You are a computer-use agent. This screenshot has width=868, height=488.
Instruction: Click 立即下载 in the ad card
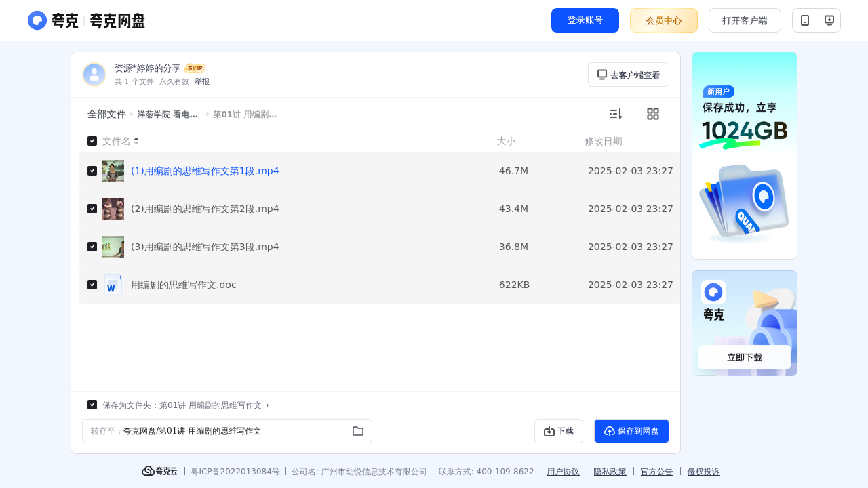745,357
